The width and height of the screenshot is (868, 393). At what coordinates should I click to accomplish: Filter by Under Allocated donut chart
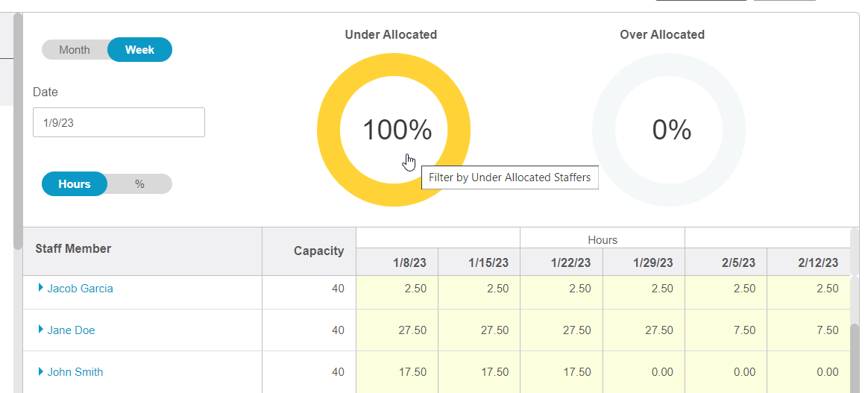tap(394, 131)
